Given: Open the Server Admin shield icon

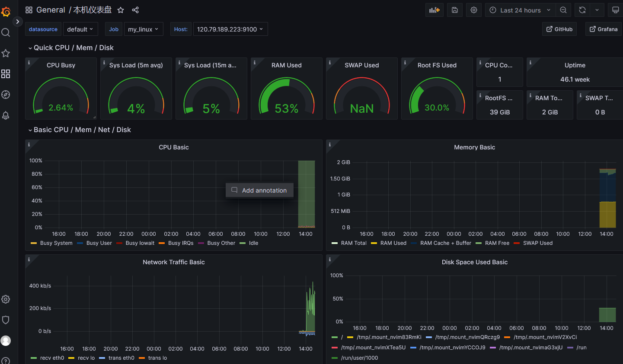Looking at the screenshot, I should [6, 320].
